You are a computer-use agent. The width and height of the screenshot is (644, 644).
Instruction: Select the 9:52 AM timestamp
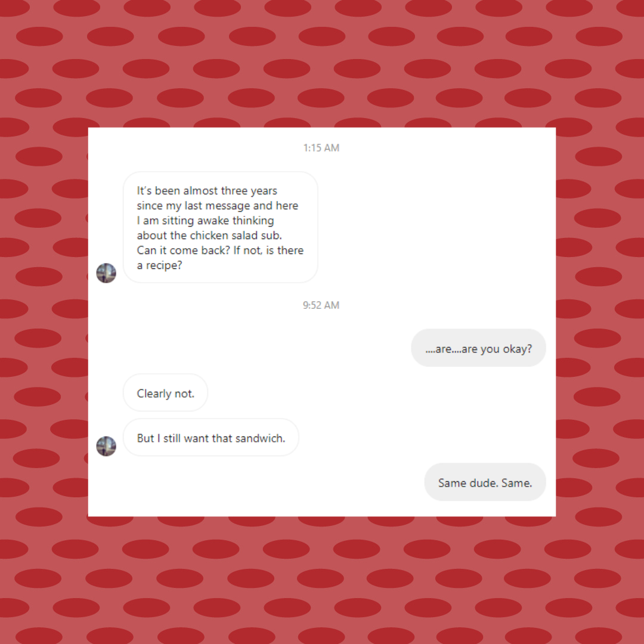pos(321,305)
